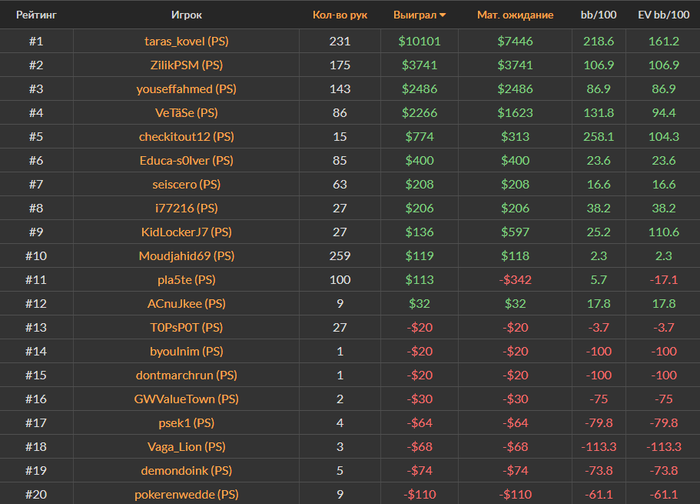Sort table by Игрок column header
This screenshot has height=504, width=700.
coord(186,16)
